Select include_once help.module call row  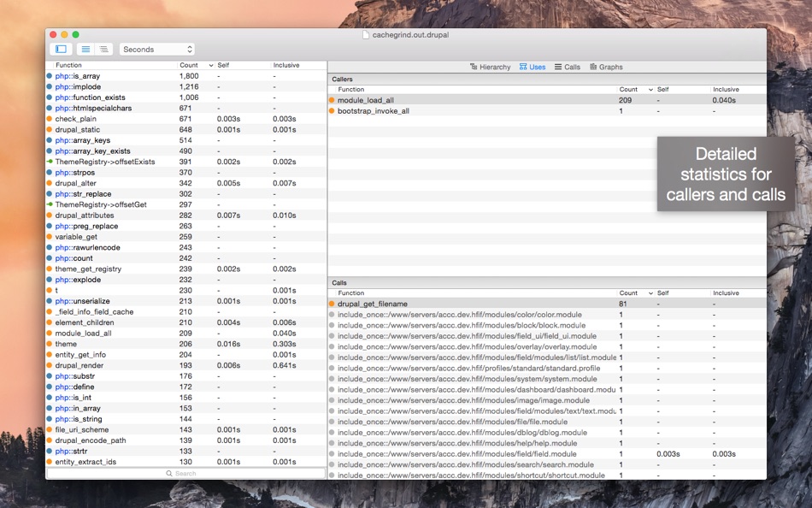coord(547,443)
